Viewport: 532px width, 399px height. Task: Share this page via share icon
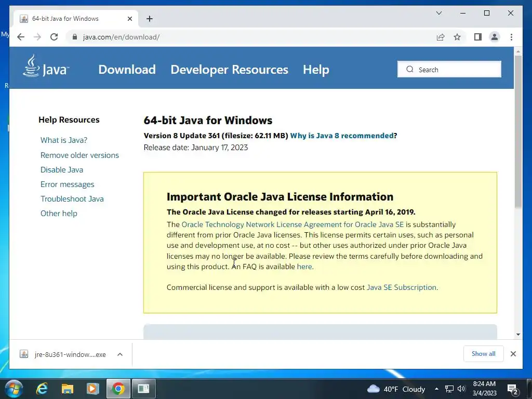(x=441, y=37)
